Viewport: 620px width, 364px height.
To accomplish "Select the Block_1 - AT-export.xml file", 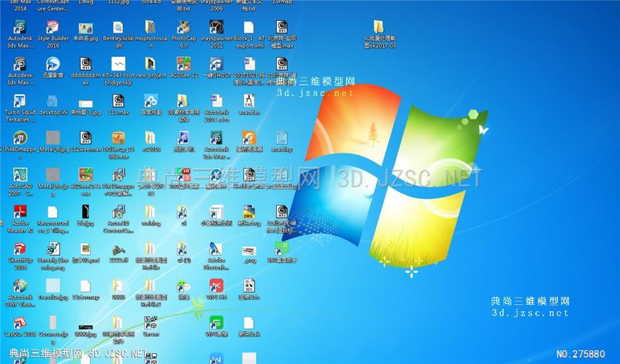I will pos(249,27).
